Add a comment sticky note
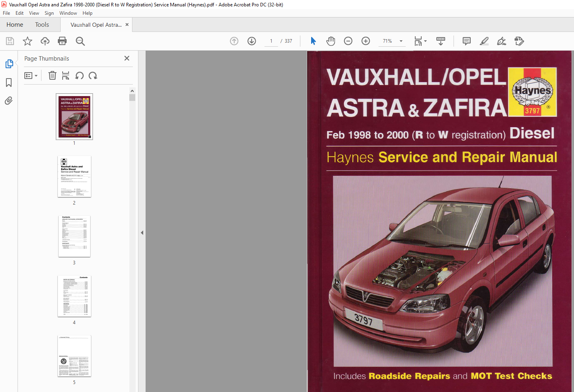The height and width of the screenshot is (392, 574). tap(466, 41)
